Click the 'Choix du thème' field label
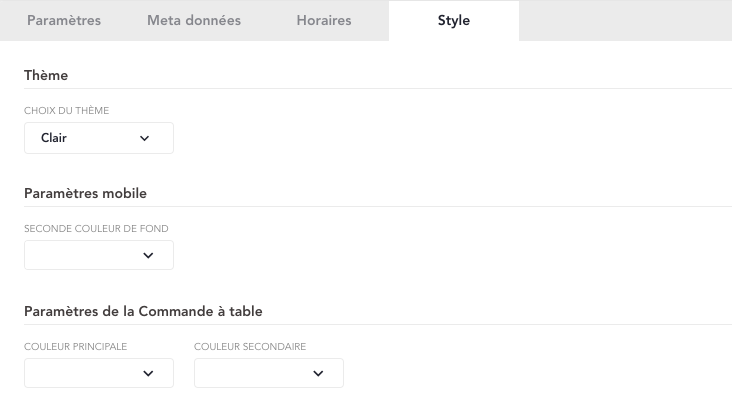Screen dimensions: 732x411 (x=66, y=111)
